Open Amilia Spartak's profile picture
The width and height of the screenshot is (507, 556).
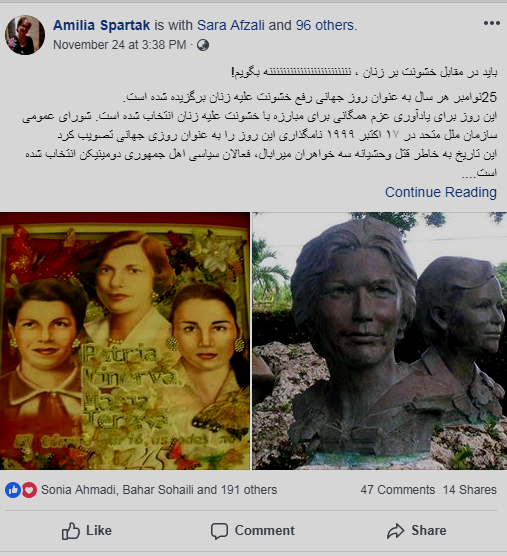pyautogui.click(x=25, y=35)
